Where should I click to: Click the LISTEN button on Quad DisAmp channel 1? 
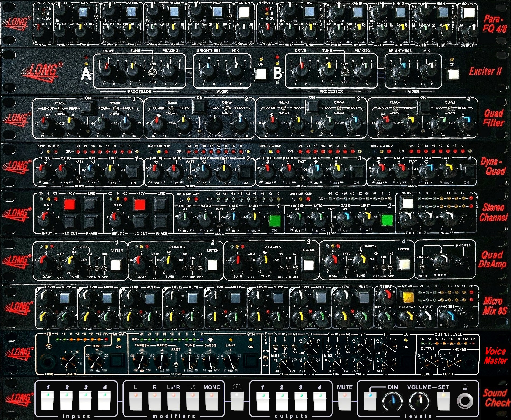[117, 265]
